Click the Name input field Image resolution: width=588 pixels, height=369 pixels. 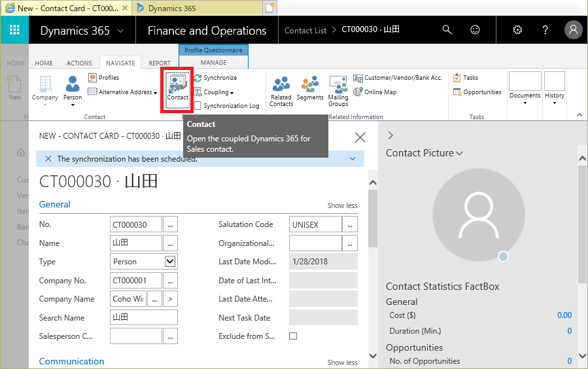[136, 243]
